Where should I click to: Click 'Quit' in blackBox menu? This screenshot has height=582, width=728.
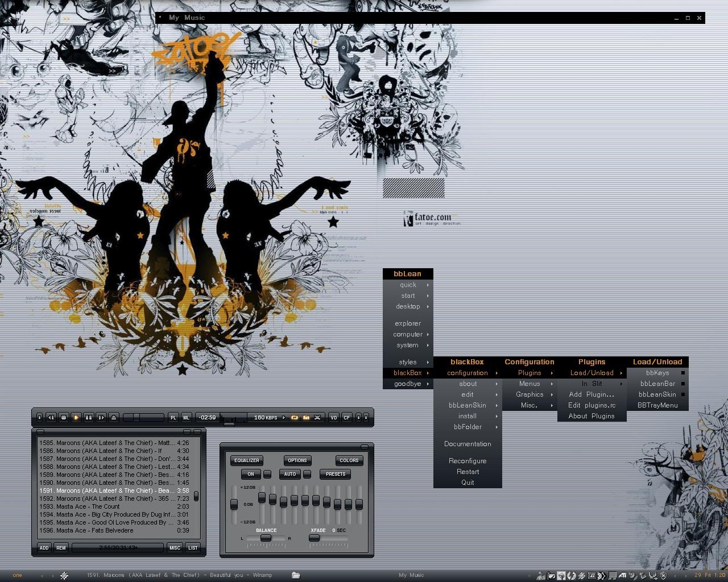click(468, 483)
